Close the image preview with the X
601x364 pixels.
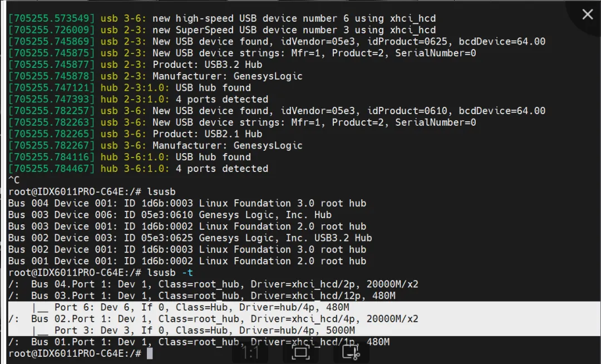point(587,14)
